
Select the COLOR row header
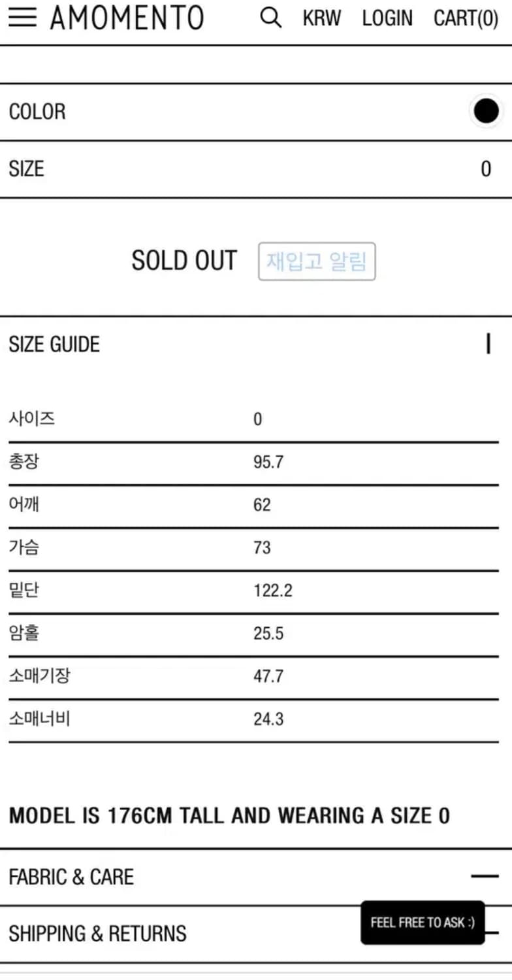point(37,111)
